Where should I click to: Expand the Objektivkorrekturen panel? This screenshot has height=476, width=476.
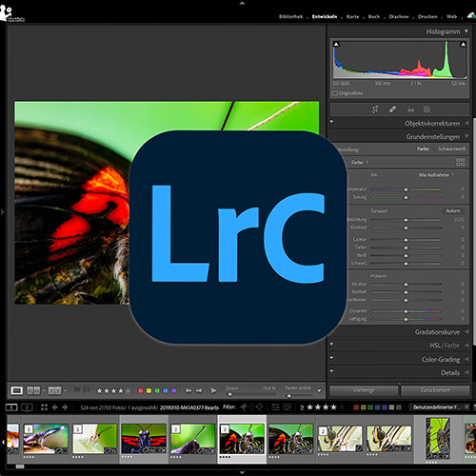click(466, 123)
